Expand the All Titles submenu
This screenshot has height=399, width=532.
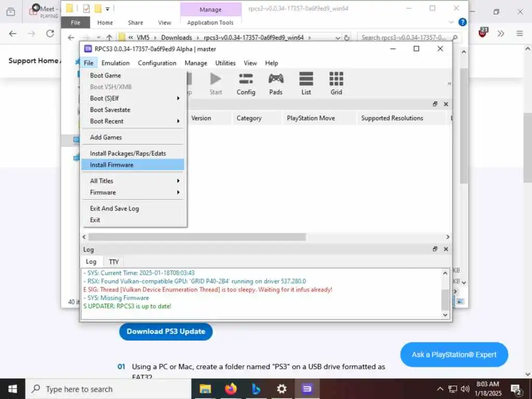click(x=134, y=181)
